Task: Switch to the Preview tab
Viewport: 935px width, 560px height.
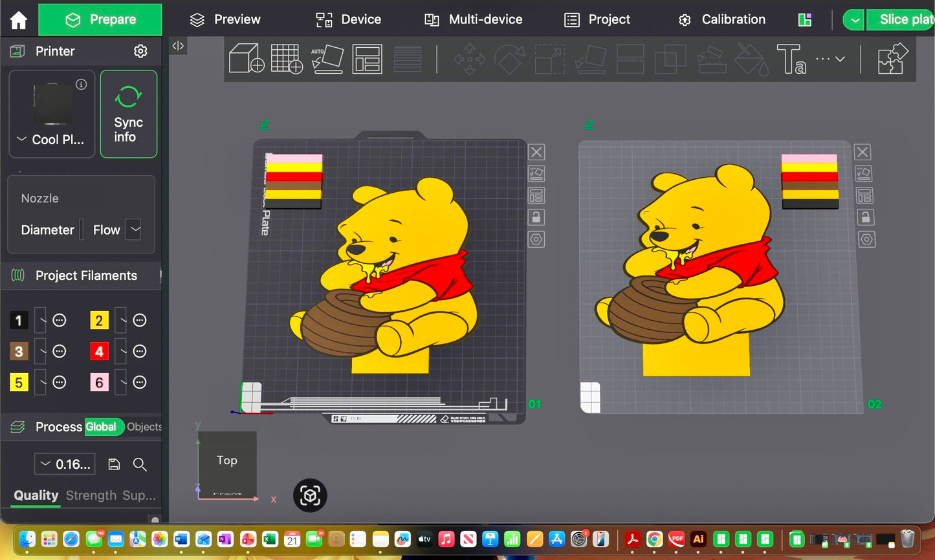Action: pyautogui.click(x=225, y=19)
